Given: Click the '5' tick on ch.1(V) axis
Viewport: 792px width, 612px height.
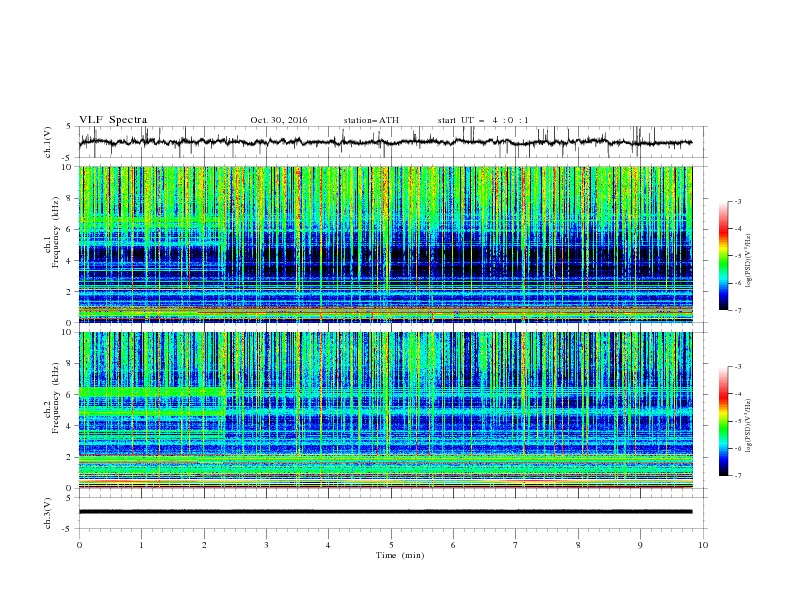Looking at the screenshot, I should 69,126.
